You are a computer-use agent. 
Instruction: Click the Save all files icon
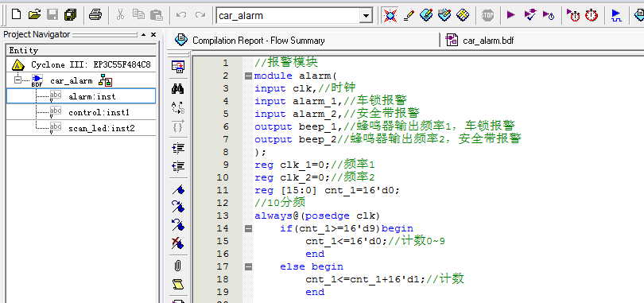click(x=71, y=15)
